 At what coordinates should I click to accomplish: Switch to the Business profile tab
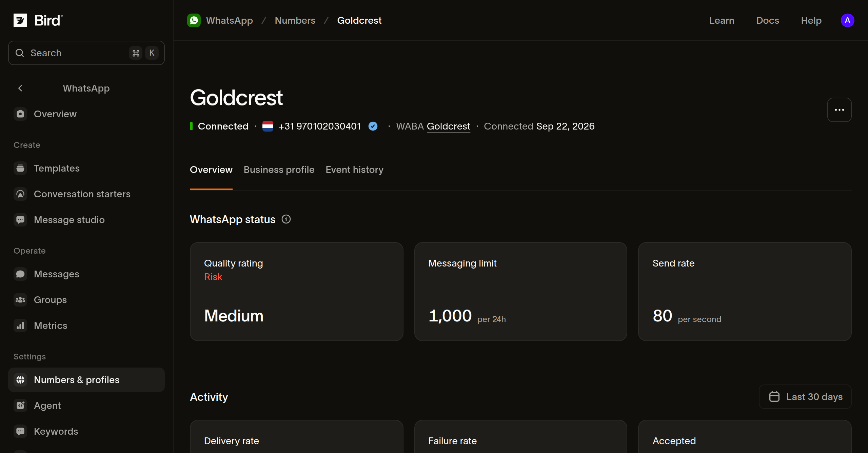tap(279, 170)
